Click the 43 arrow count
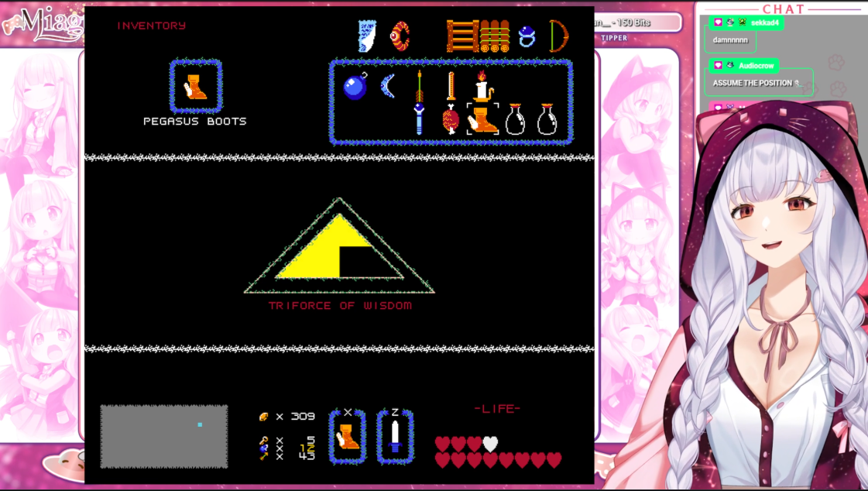The width and height of the screenshot is (868, 491). click(x=307, y=455)
